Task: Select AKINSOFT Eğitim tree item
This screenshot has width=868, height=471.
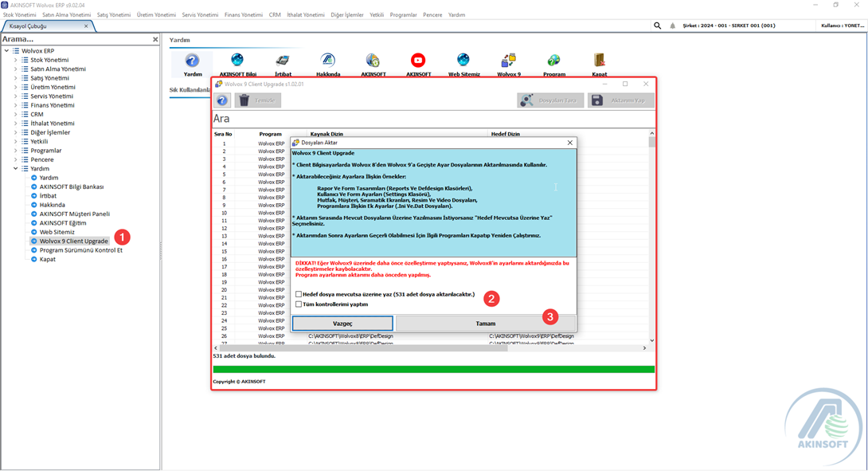Action: (63, 223)
